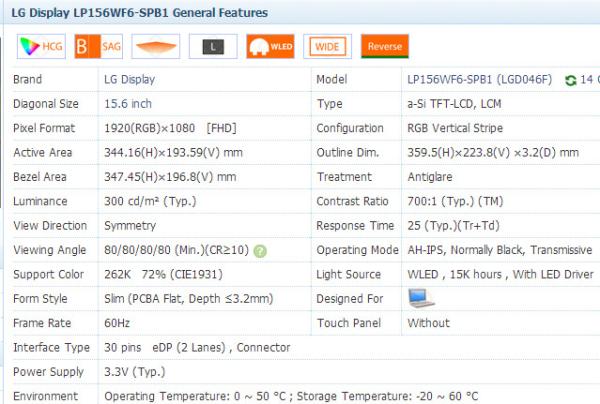This screenshot has height=404, width=600.
Task: Select the WLED, 15K hours light source value
Action: click(x=501, y=274)
